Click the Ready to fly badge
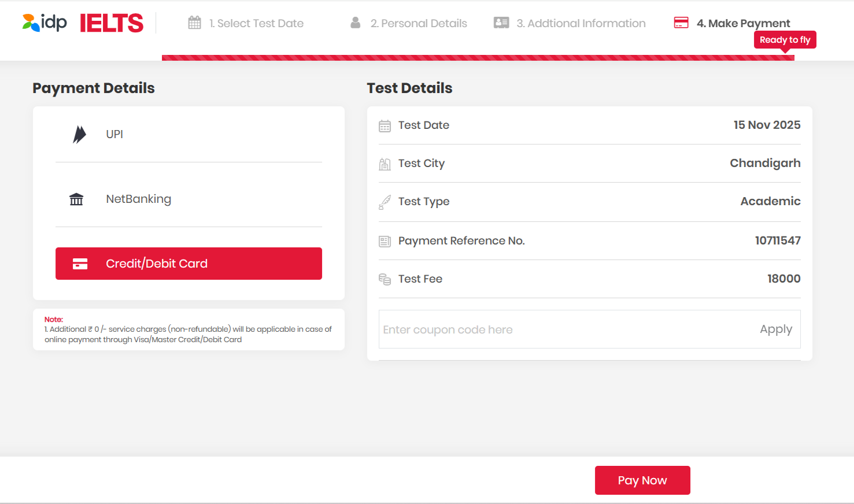 [785, 39]
